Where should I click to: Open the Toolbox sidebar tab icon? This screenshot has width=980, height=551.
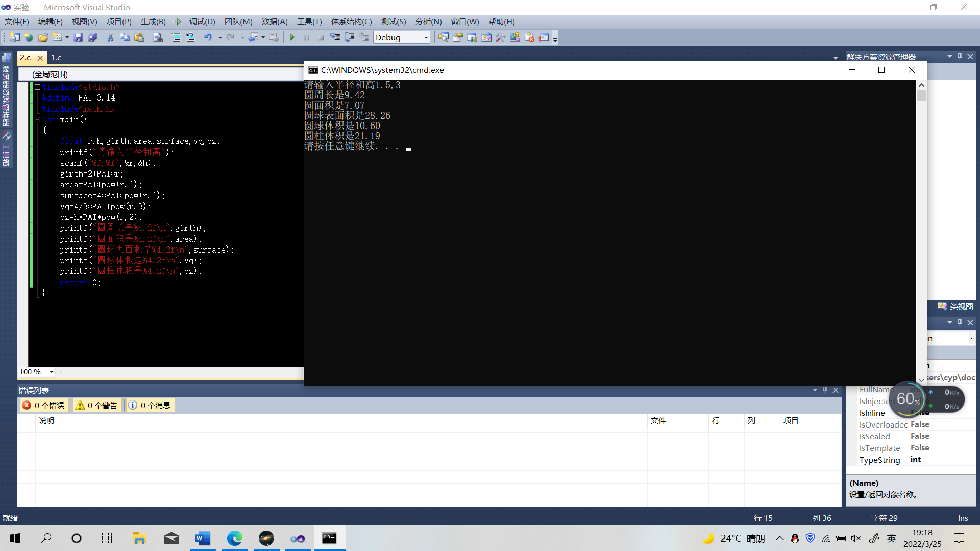6,136
